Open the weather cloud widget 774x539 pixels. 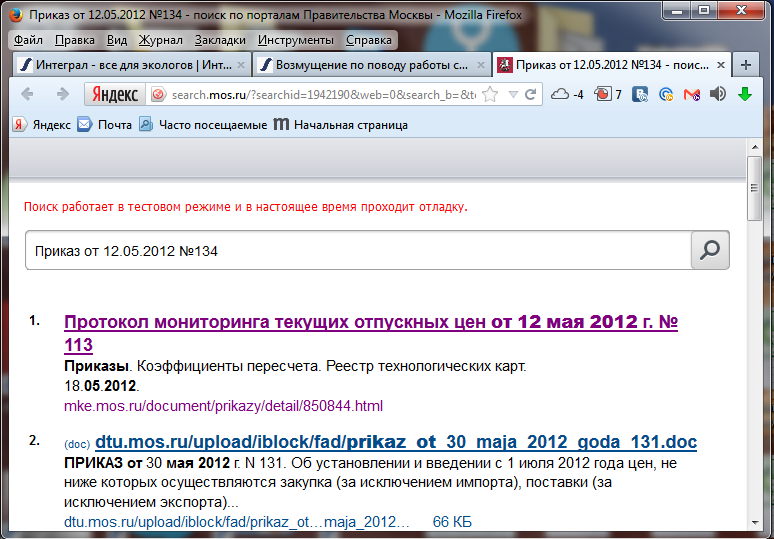point(561,95)
